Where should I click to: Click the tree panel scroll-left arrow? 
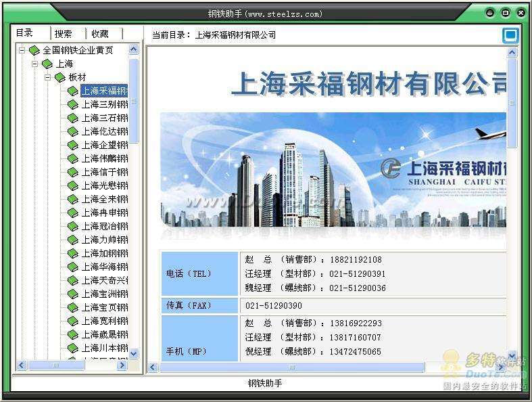(x=22, y=365)
